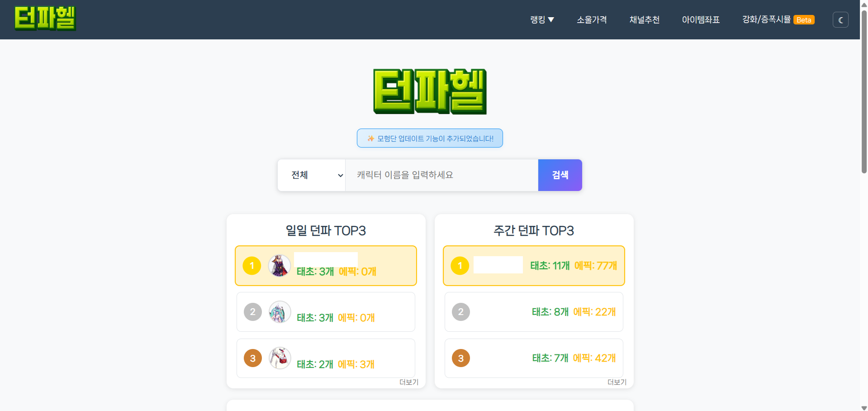868x411 pixels.
Task: Focus the character name search field
Action: pos(441,175)
